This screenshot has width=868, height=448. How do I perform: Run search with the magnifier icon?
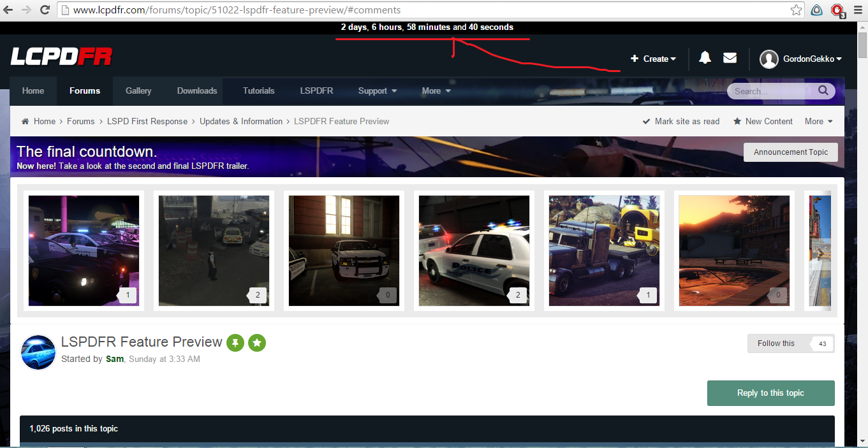(823, 90)
